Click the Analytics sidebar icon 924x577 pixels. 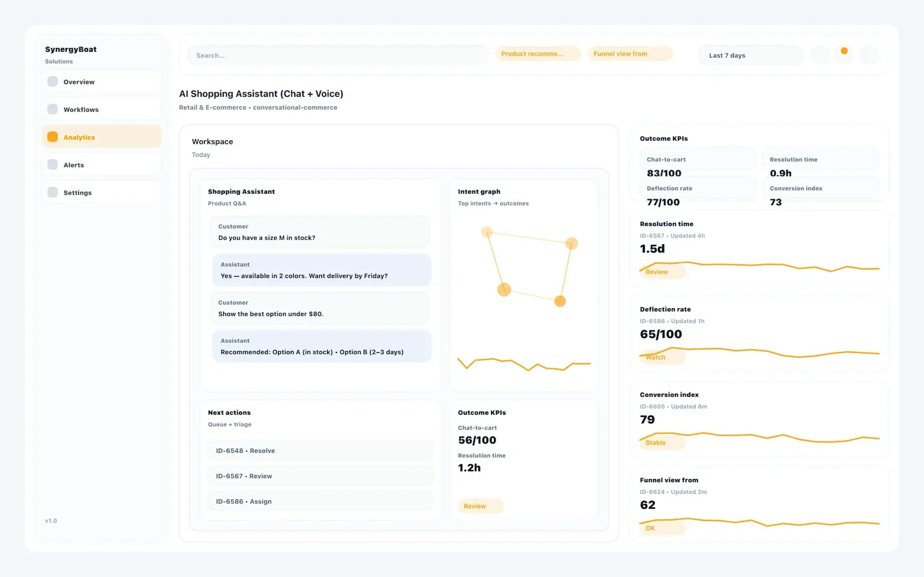pyautogui.click(x=52, y=136)
